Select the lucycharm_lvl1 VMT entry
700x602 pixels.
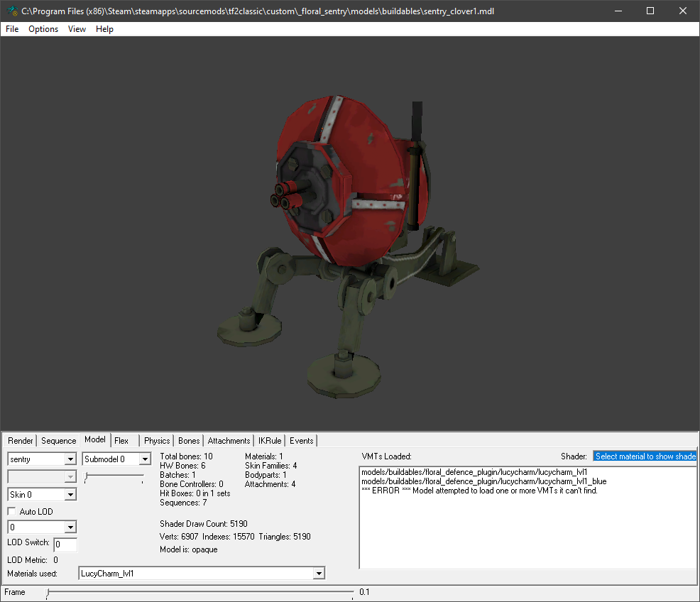click(x=474, y=472)
